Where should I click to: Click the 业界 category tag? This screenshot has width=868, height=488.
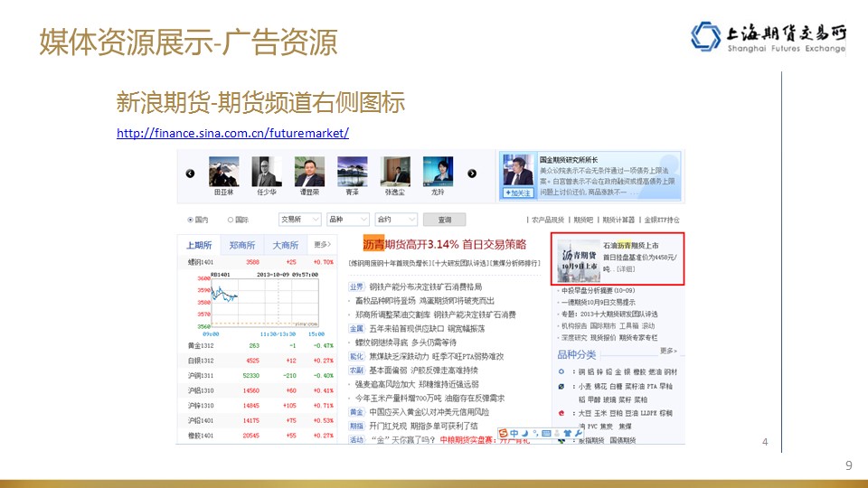pyautogui.click(x=356, y=286)
